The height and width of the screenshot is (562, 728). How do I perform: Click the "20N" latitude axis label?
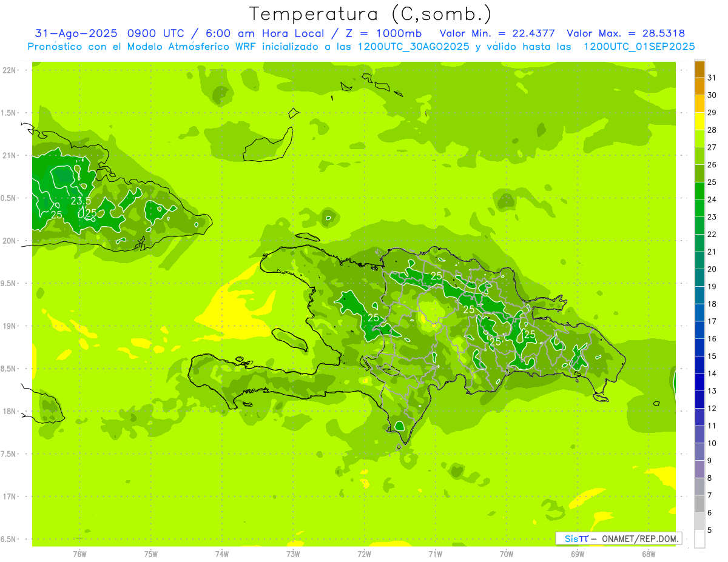point(8,241)
